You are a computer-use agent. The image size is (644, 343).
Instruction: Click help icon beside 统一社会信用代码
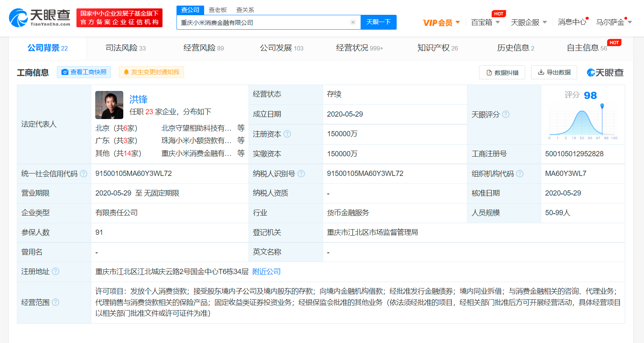(x=83, y=174)
